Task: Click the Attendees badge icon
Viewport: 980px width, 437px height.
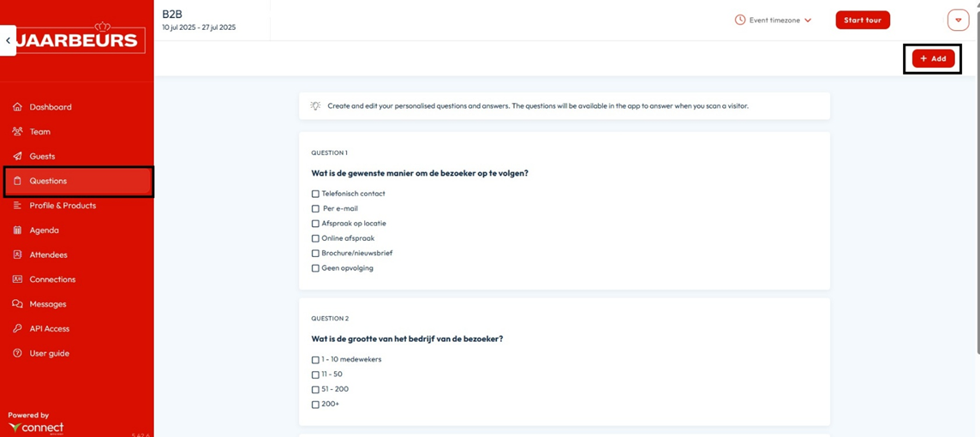Action: pos(17,255)
